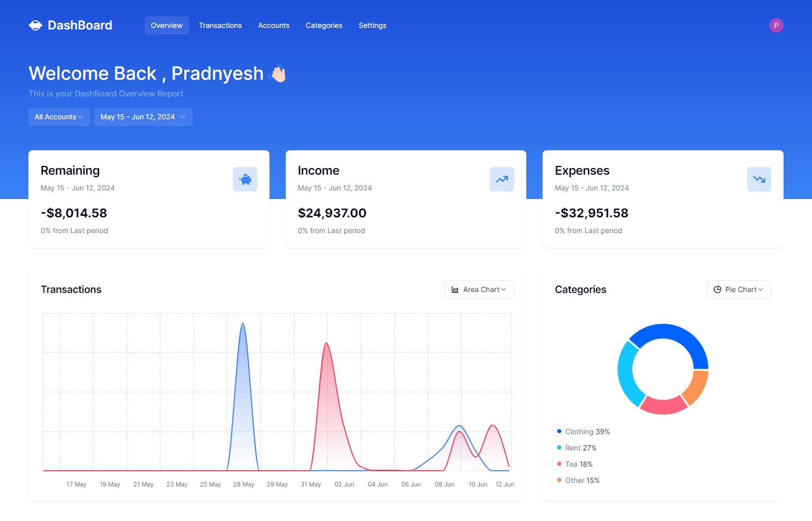
Task: Open the May 15 - Jun 12, 2024 date picker
Action: point(143,117)
